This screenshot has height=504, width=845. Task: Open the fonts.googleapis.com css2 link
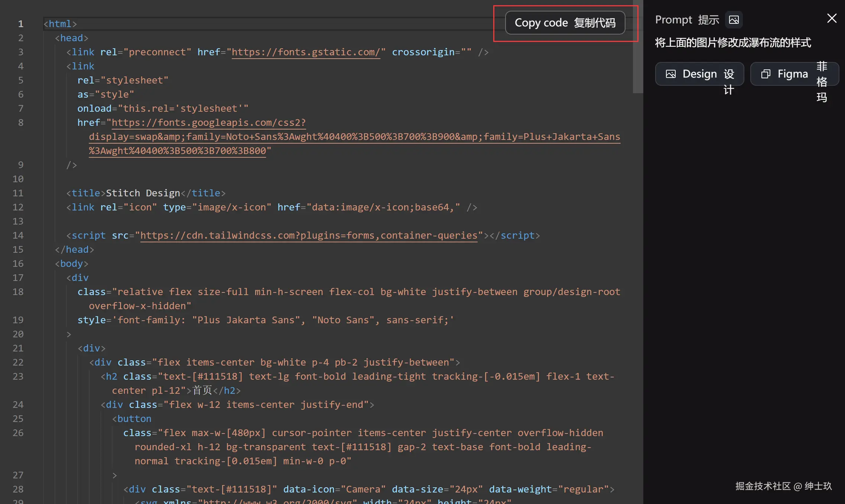[x=208, y=122]
